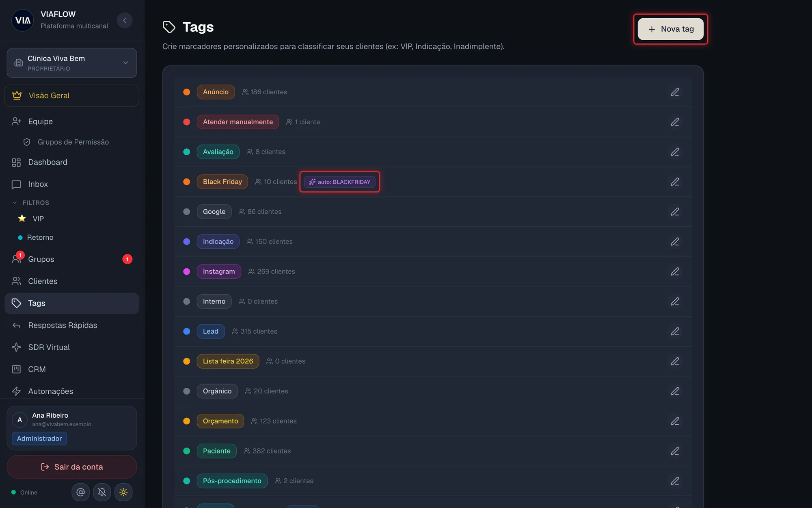Click the Orçamento tag label
812x508 pixels.
pyautogui.click(x=220, y=421)
